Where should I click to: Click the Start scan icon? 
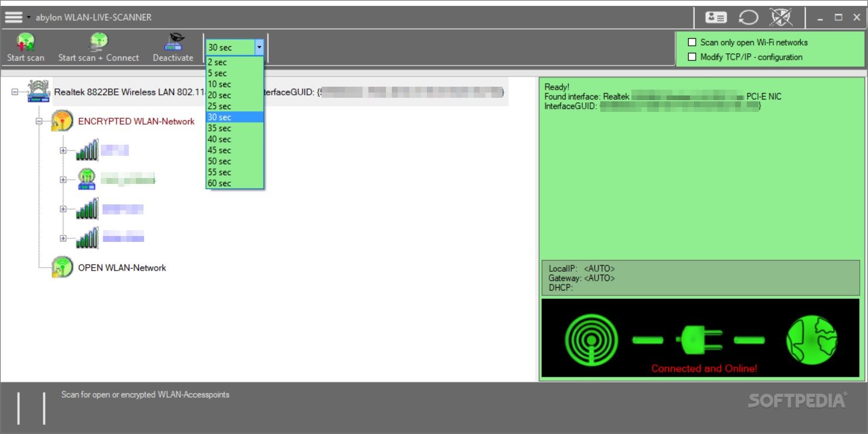[26, 42]
